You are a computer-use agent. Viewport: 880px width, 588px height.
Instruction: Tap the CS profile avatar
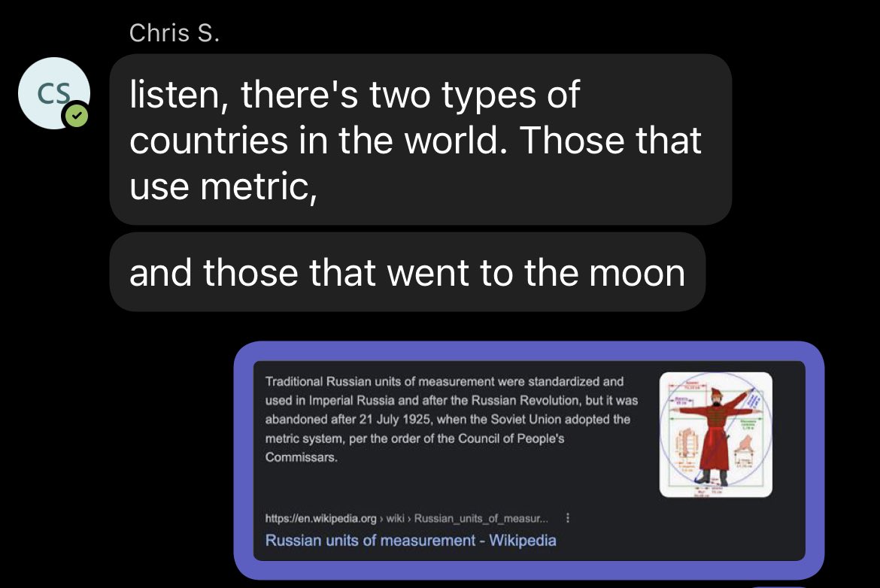tap(53, 92)
